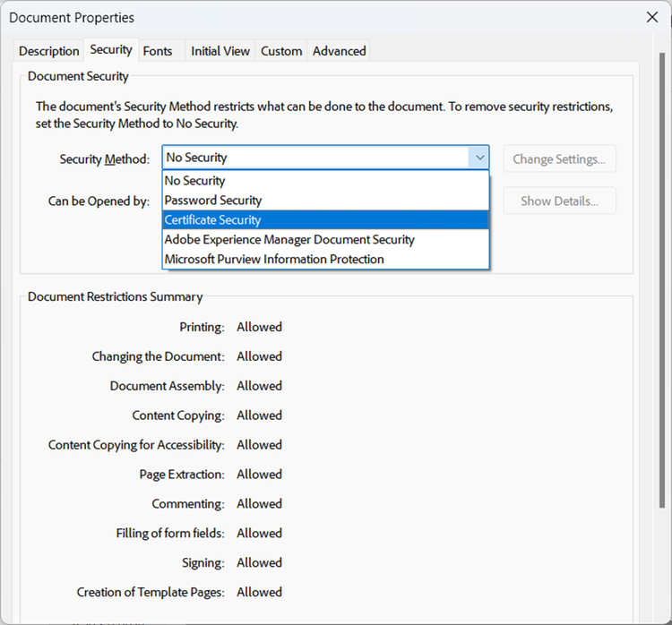Image resolution: width=672 pixels, height=625 pixels.
Task: Select Certificate Security in the list
Action: click(x=213, y=219)
